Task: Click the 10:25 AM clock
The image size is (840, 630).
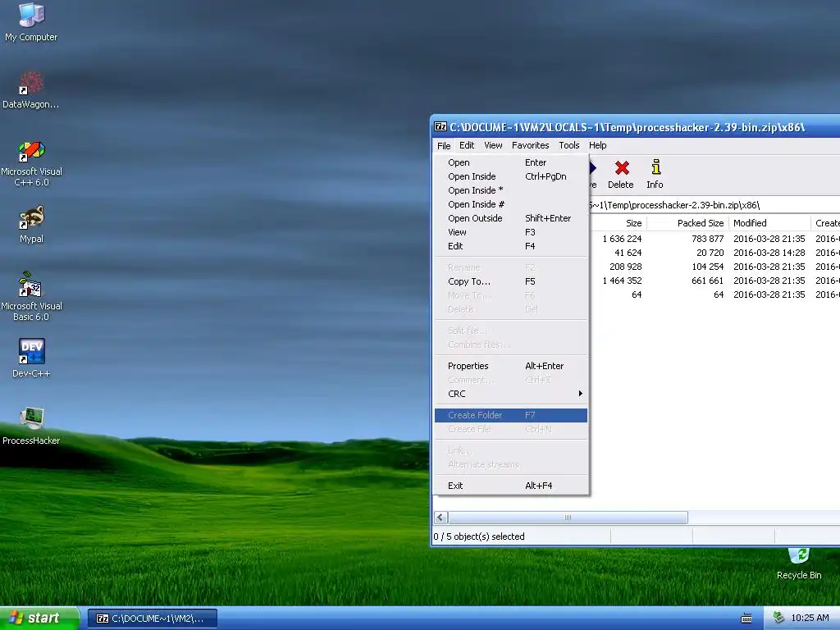Action: pos(810,619)
